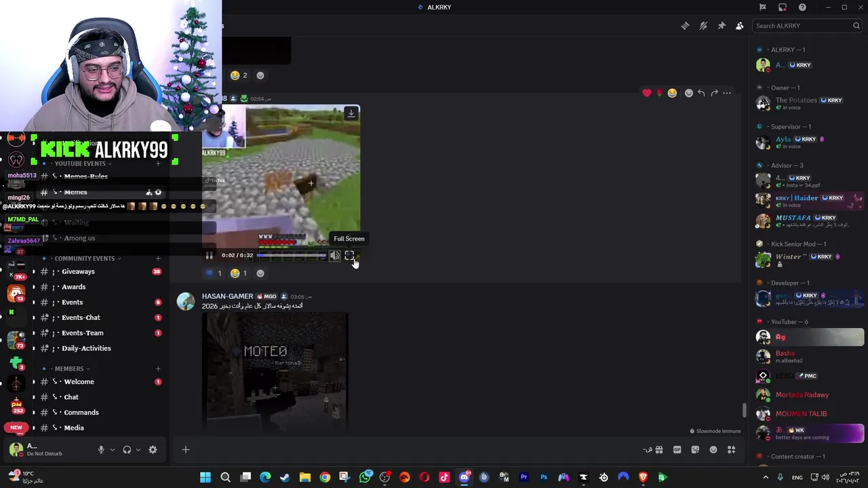This screenshot has height=488, width=868.
Task: Open the GIF picker
Action: [x=677, y=449]
